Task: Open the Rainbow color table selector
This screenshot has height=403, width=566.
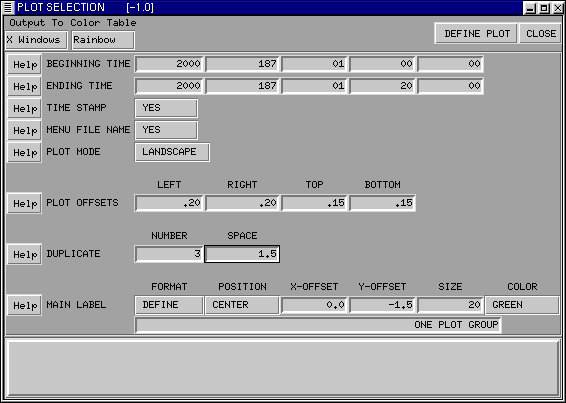Action: [x=103, y=40]
